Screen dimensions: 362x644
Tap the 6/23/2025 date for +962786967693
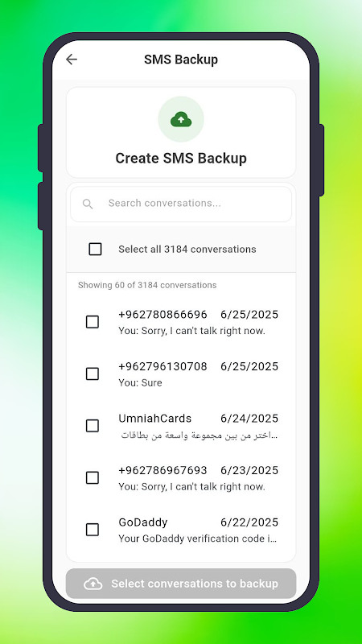click(249, 470)
